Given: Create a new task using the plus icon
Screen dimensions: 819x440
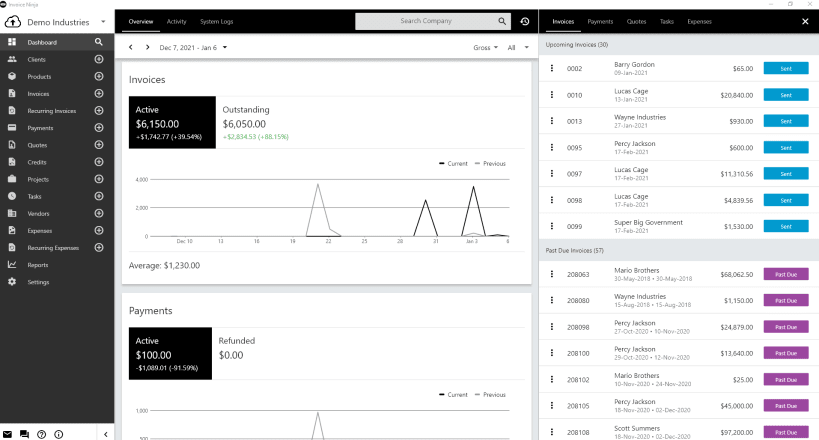Looking at the screenshot, I should tap(99, 196).
